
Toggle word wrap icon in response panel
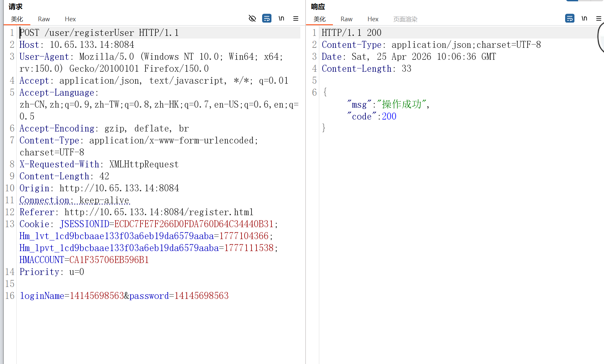570,18
